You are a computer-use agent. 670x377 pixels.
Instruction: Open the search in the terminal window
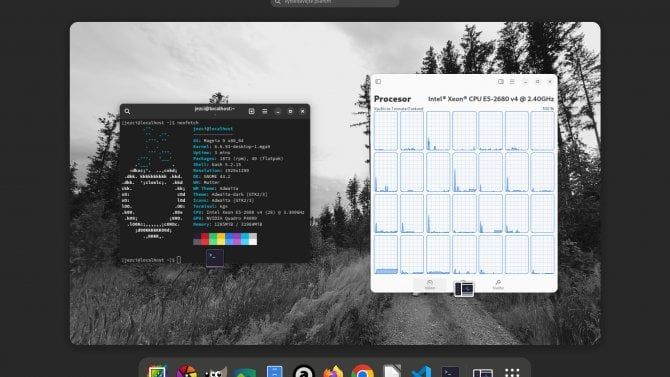click(127, 111)
